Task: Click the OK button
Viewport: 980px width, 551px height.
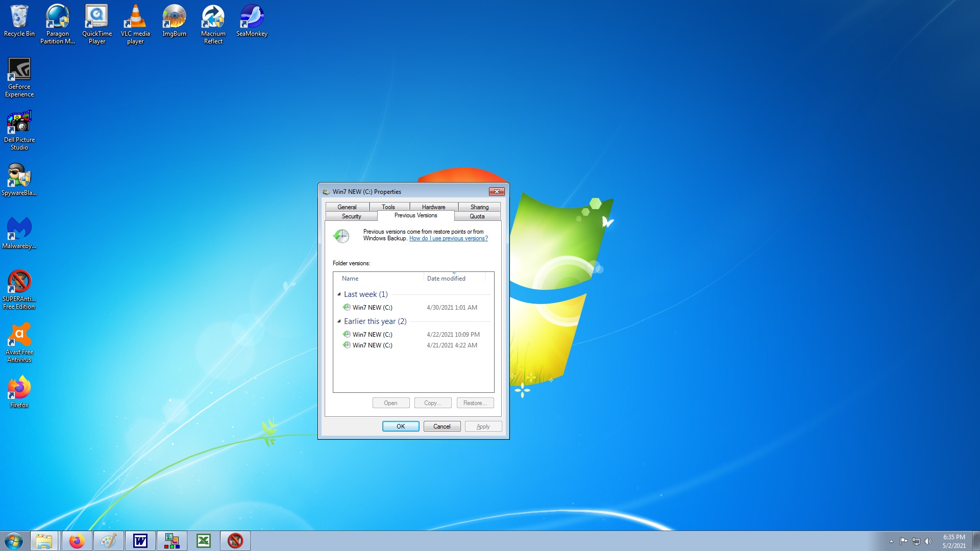Action: coord(401,427)
